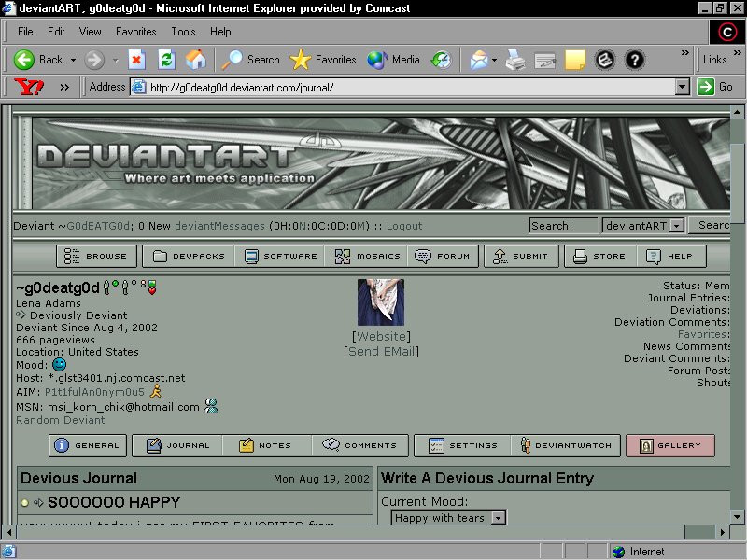Open the Gallery profile tab
The width and height of the screenshot is (747, 560).
pos(670,445)
